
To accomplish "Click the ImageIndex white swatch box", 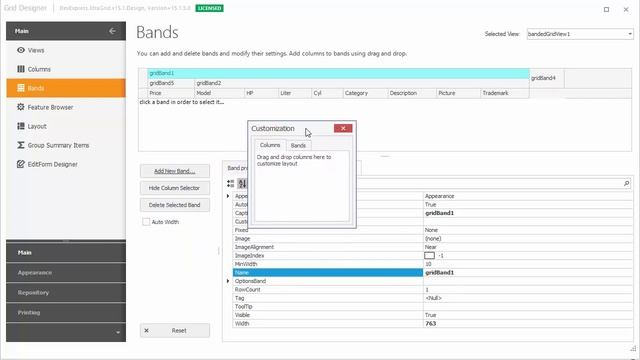I will [x=429, y=256].
